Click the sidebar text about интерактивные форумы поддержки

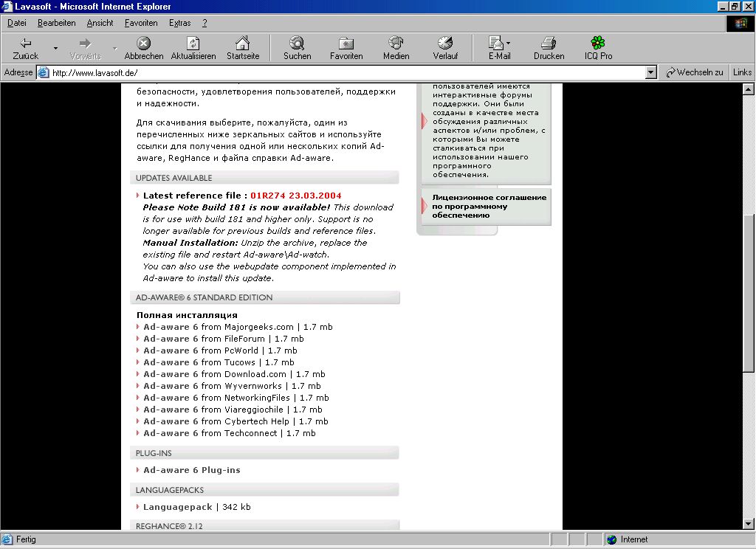(x=489, y=130)
